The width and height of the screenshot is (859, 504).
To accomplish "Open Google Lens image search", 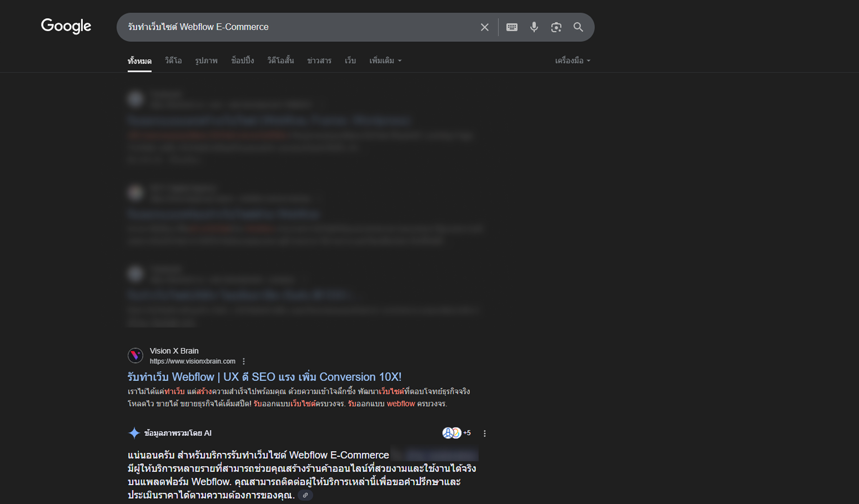I will 556,27.
